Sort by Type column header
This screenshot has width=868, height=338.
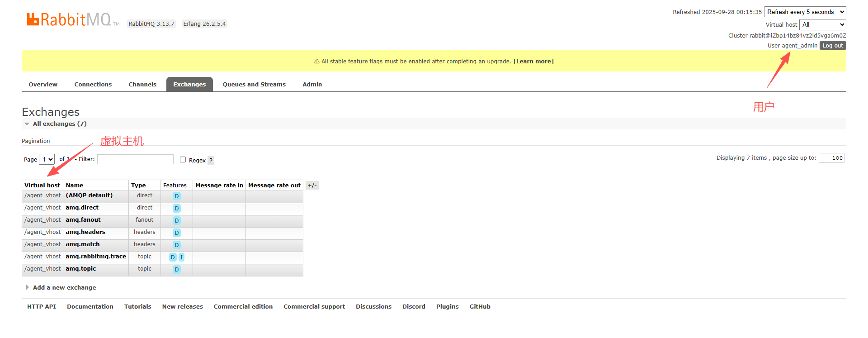tap(138, 186)
